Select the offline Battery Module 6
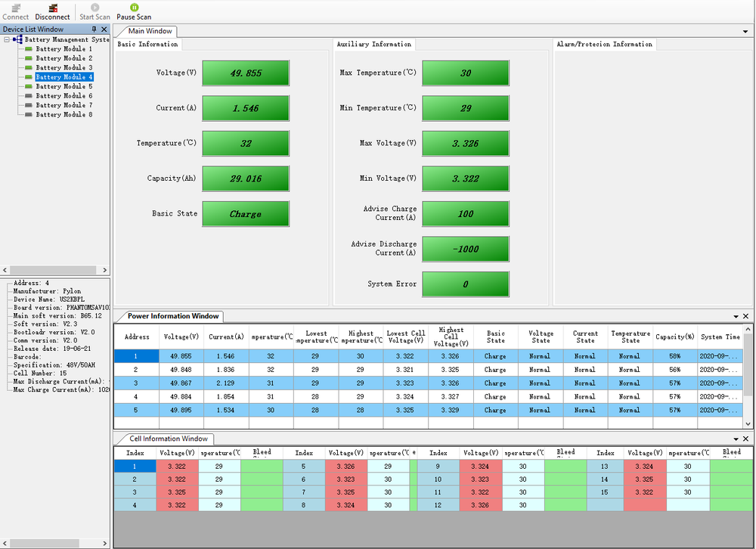 click(64, 96)
